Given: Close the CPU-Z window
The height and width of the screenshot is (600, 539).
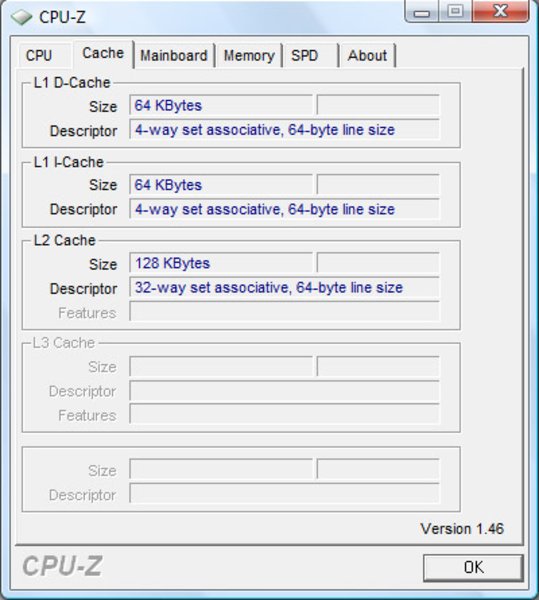Looking at the screenshot, I should pos(500,11).
